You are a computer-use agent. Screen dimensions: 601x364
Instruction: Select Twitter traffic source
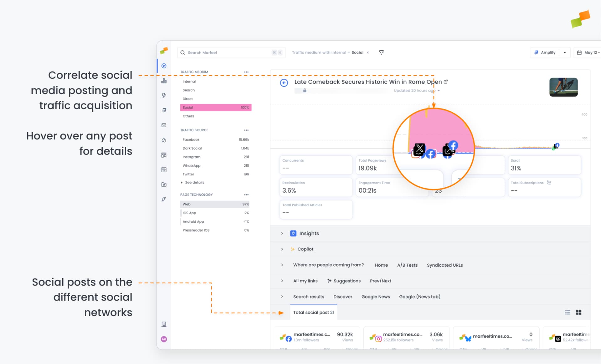(216, 174)
